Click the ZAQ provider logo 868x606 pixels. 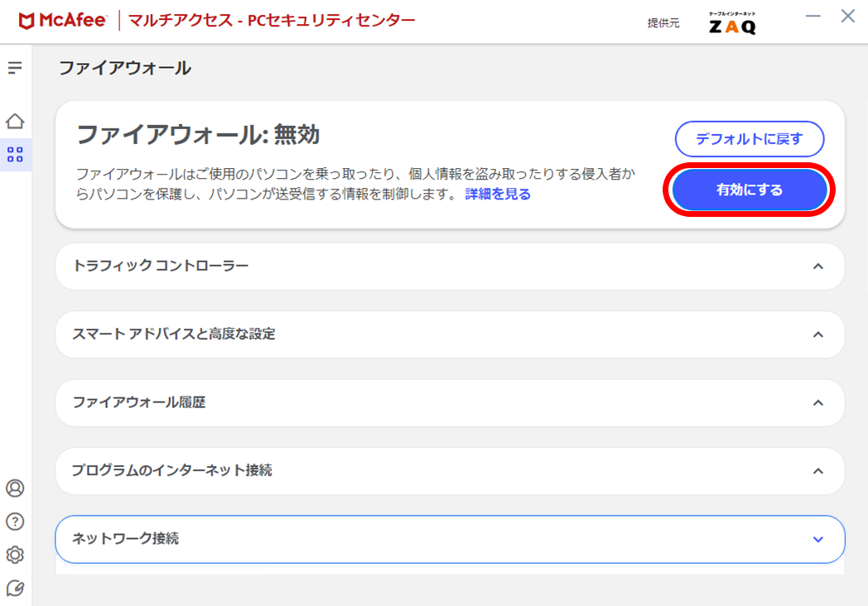pyautogui.click(x=732, y=23)
